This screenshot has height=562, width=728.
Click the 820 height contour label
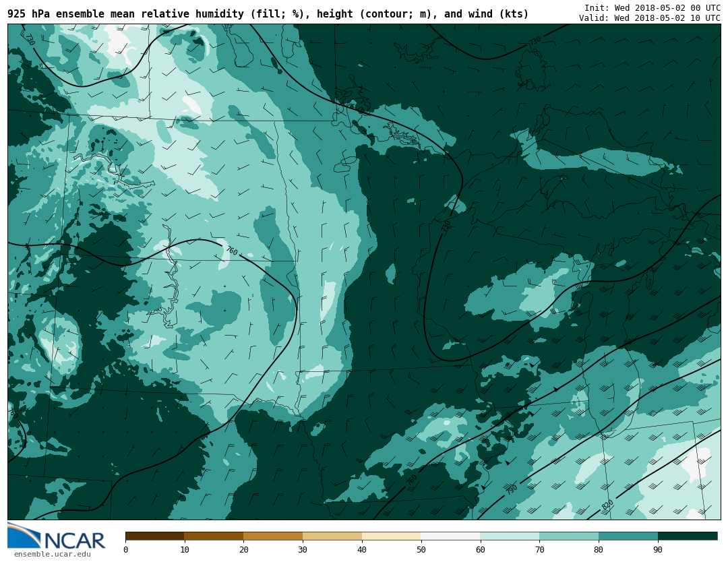point(607,505)
